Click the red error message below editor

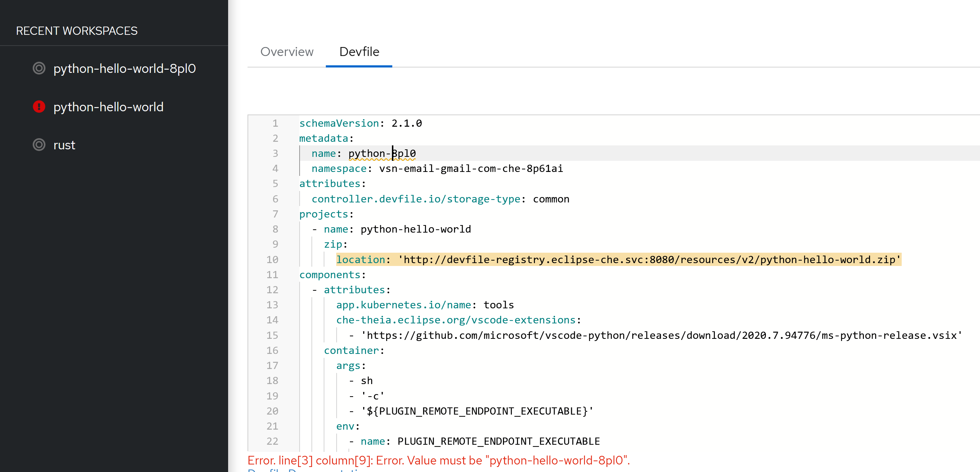click(438, 460)
